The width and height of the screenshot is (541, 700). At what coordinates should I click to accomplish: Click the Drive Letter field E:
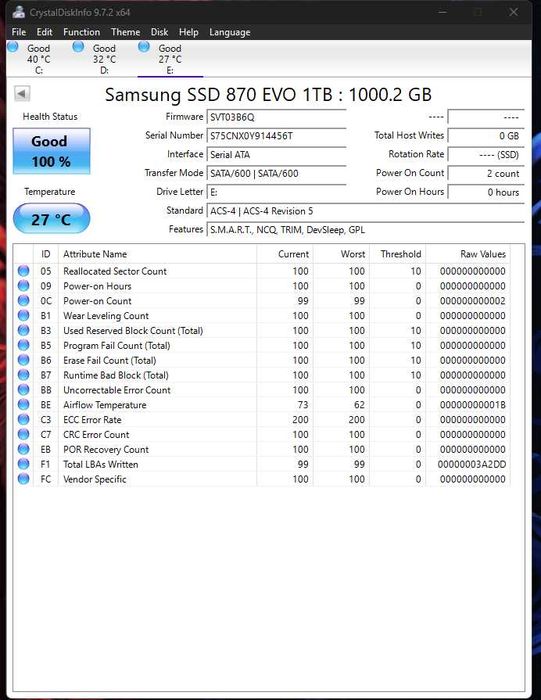[276, 192]
